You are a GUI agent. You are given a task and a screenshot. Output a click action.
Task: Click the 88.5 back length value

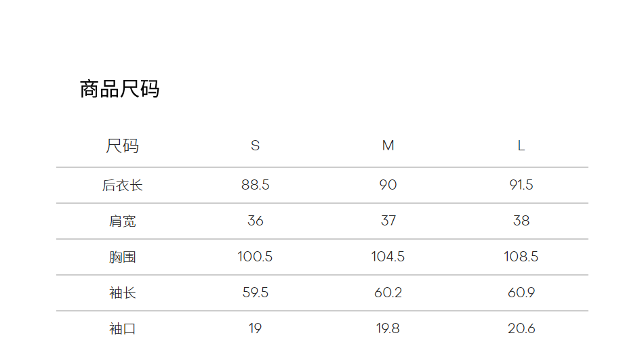tap(255, 186)
